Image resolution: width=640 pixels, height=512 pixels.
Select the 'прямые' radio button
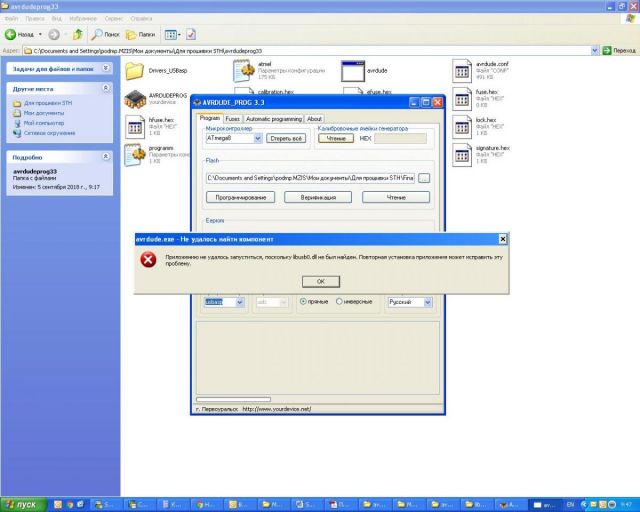(304, 301)
